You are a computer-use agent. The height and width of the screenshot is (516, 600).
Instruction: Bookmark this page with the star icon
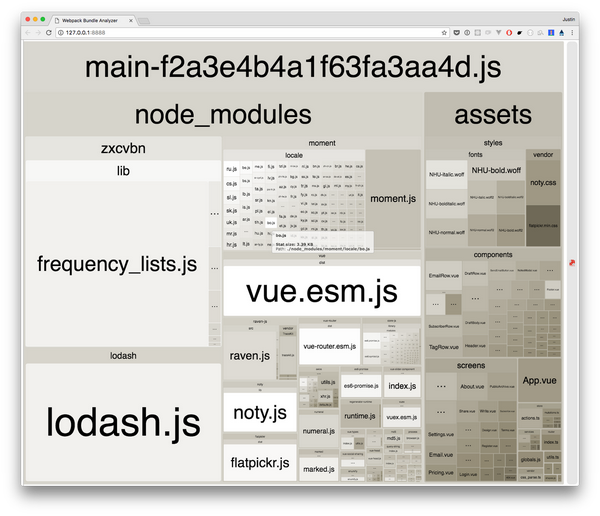tap(444, 33)
